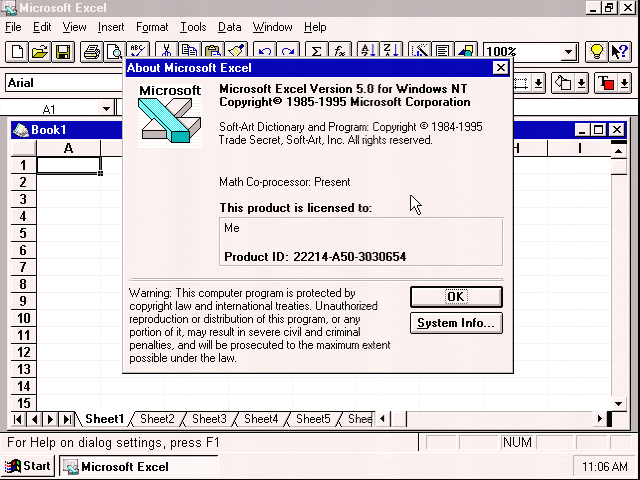Click the Format Painter brush icon
640x480 pixels.
tap(235, 51)
